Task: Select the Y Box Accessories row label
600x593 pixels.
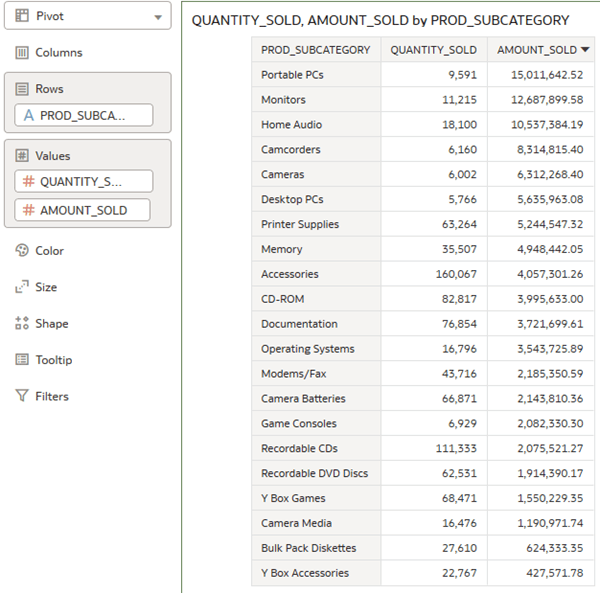Action: point(305,573)
